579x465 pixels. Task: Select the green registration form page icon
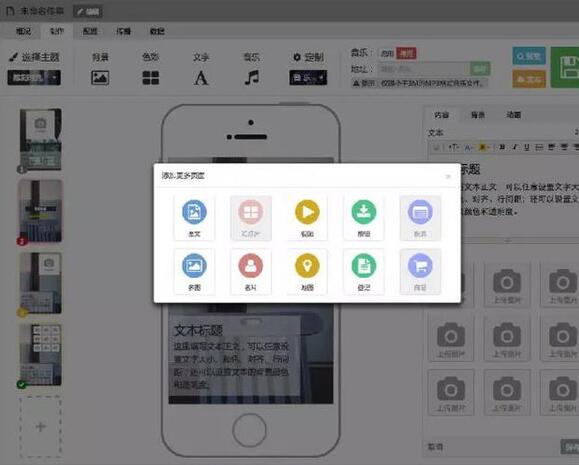364,271
